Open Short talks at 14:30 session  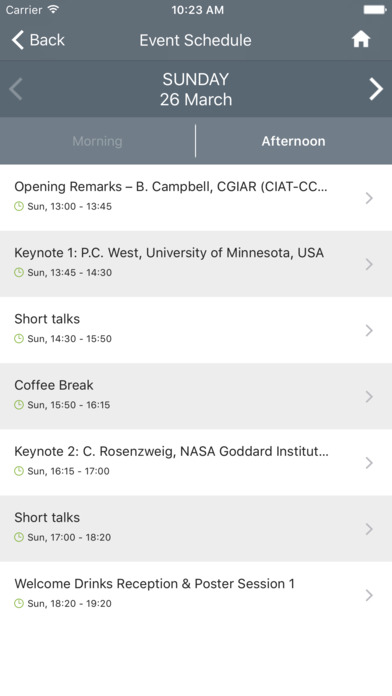click(196, 330)
